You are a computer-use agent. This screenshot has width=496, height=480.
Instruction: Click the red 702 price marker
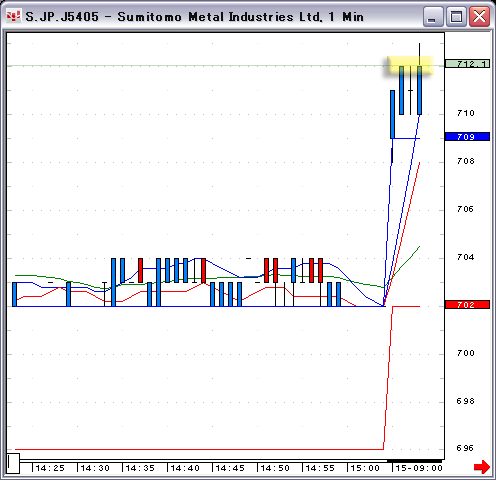click(x=467, y=305)
